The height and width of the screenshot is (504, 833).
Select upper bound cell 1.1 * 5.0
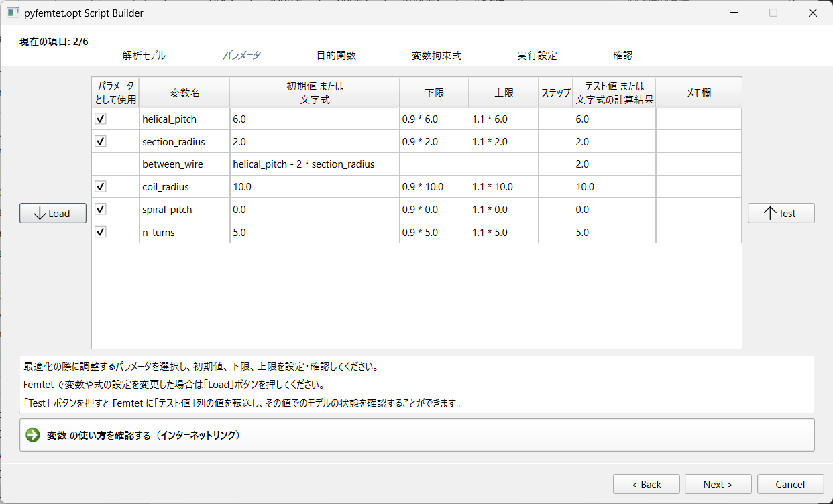[504, 232]
